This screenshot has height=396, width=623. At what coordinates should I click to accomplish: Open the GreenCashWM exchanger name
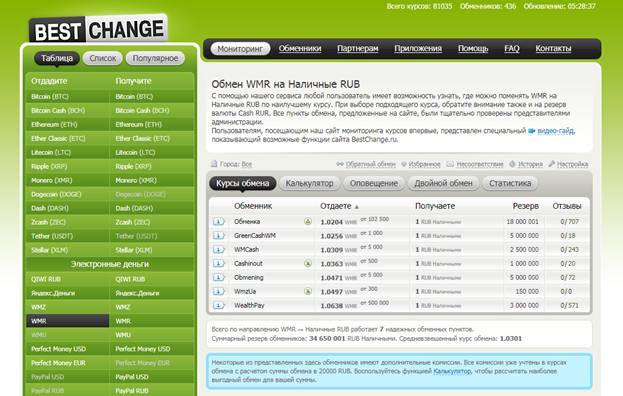tap(255, 236)
